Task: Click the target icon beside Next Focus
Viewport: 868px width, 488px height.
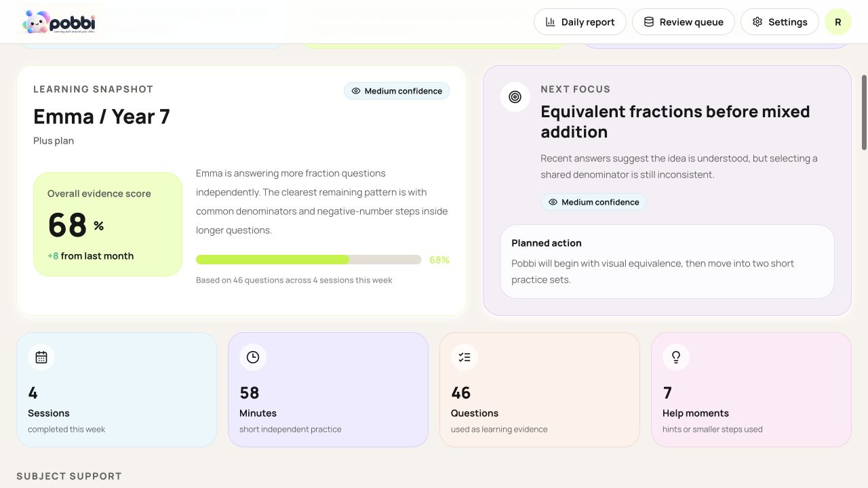Action: (515, 97)
